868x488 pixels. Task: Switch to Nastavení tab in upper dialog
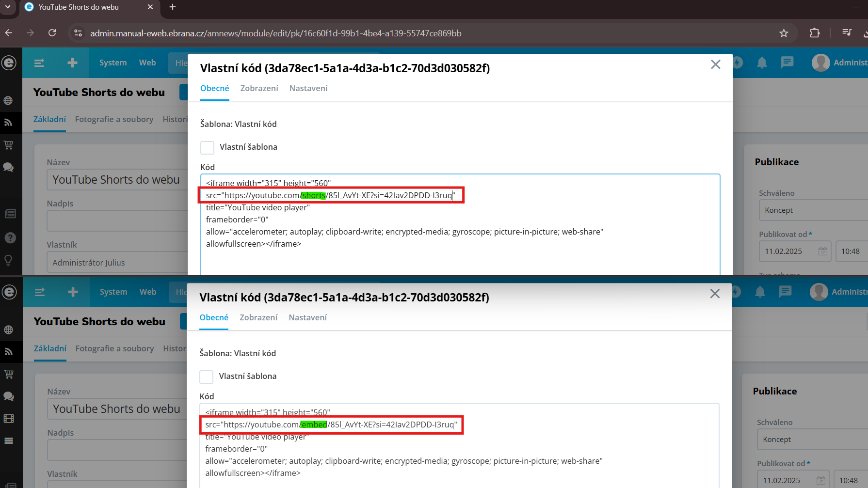tap(308, 88)
